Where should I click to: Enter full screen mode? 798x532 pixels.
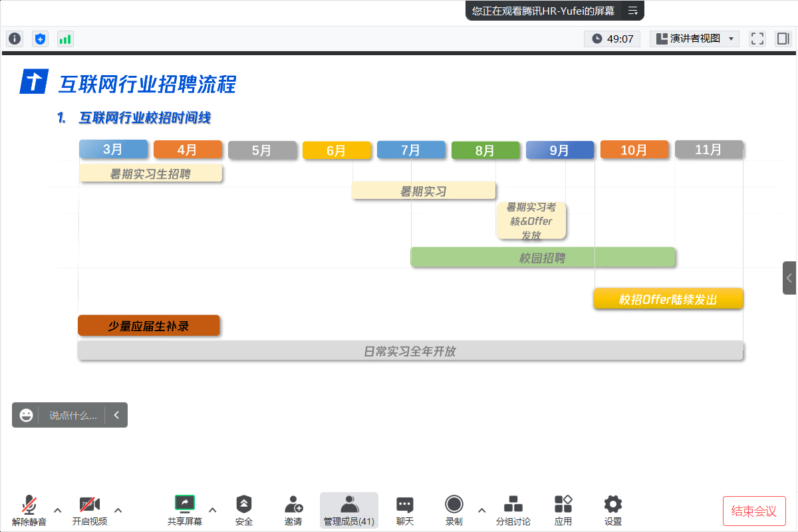(x=757, y=39)
